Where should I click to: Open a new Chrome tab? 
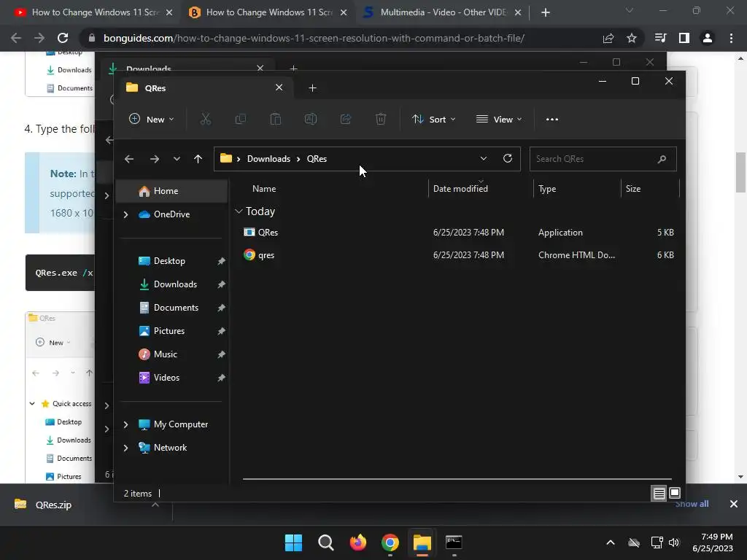[546, 12]
